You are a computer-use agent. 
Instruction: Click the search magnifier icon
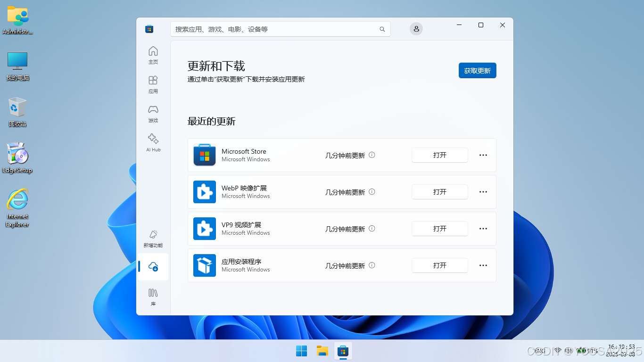[x=382, y=29]
